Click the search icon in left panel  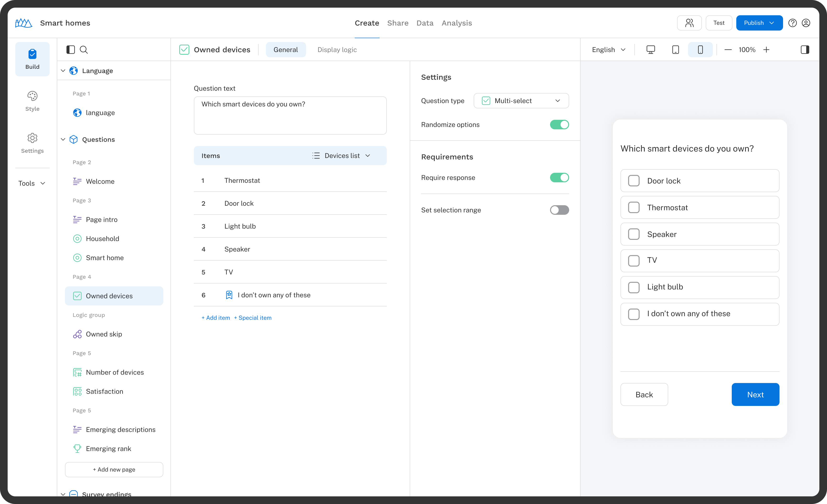pyautogui.click(x=83, y=50)
